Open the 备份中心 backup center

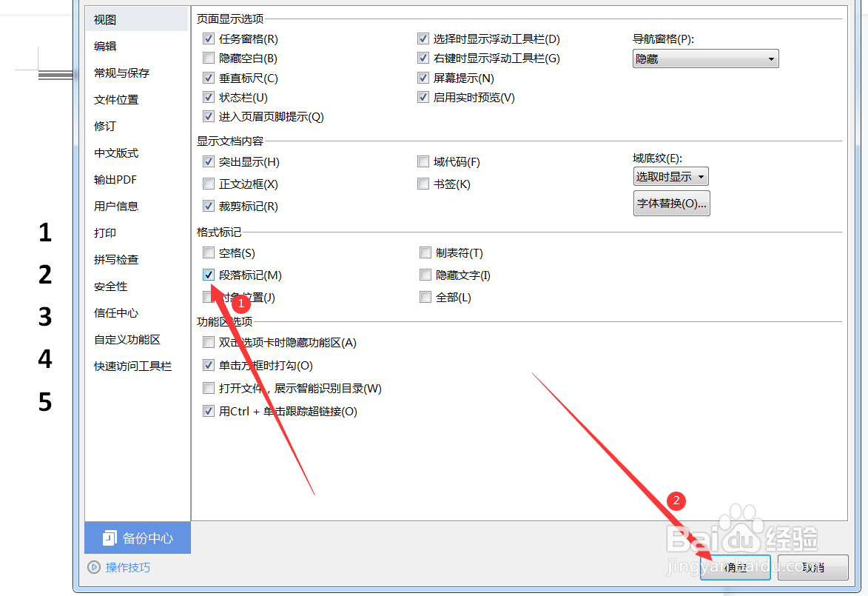tap(138, 538)
